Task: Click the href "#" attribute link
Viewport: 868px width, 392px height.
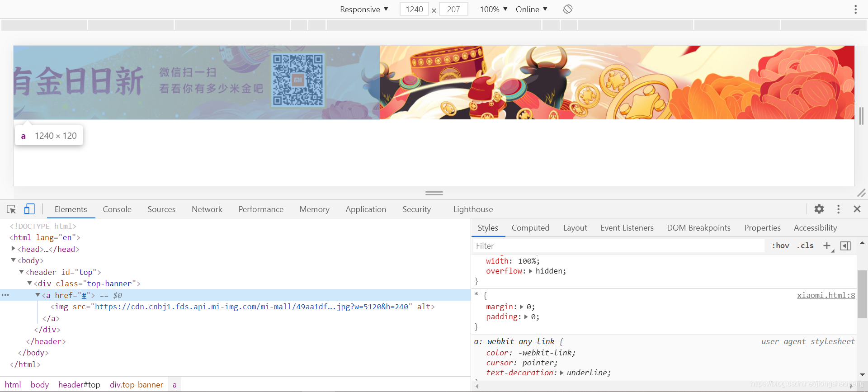Action: tap(84, 295)
